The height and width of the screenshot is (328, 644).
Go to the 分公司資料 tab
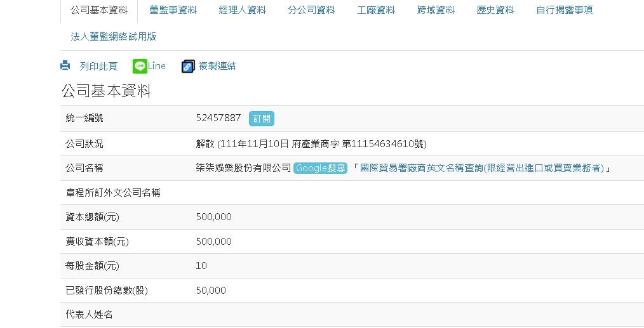point(311,10)
